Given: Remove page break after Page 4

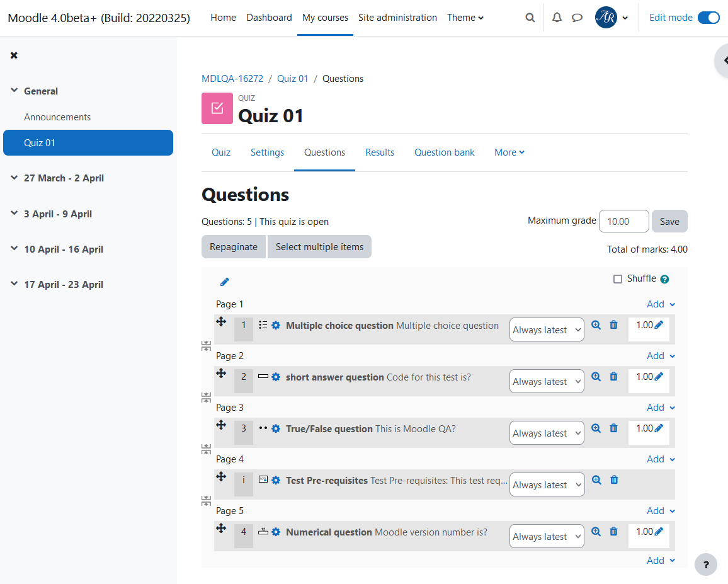Looking at the screenshot, I should click(206, 500).
